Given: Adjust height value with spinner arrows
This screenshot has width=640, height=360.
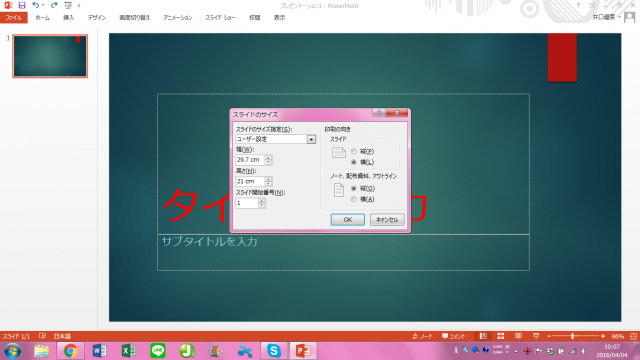Looking at the screenshot, I should 268,181.
